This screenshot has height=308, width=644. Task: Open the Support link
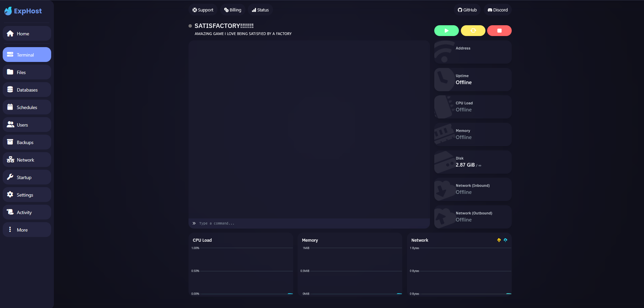203,10
